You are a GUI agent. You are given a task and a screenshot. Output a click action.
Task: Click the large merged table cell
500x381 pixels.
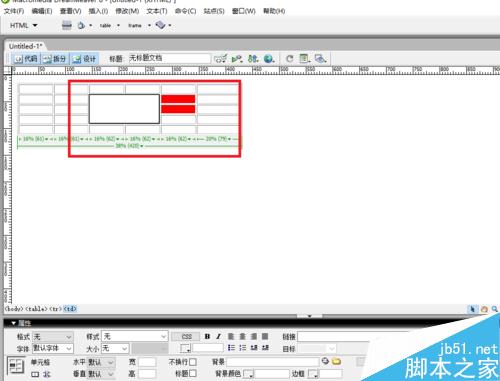tap(124, 109)
